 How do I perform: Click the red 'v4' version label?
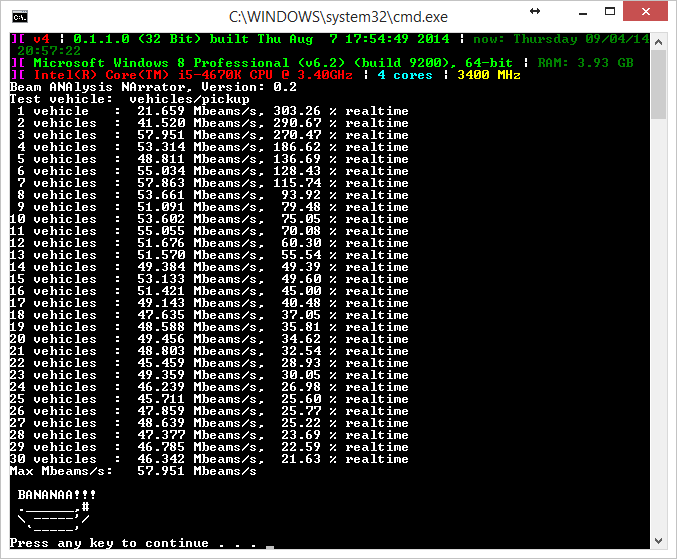(x=41, y=39)
